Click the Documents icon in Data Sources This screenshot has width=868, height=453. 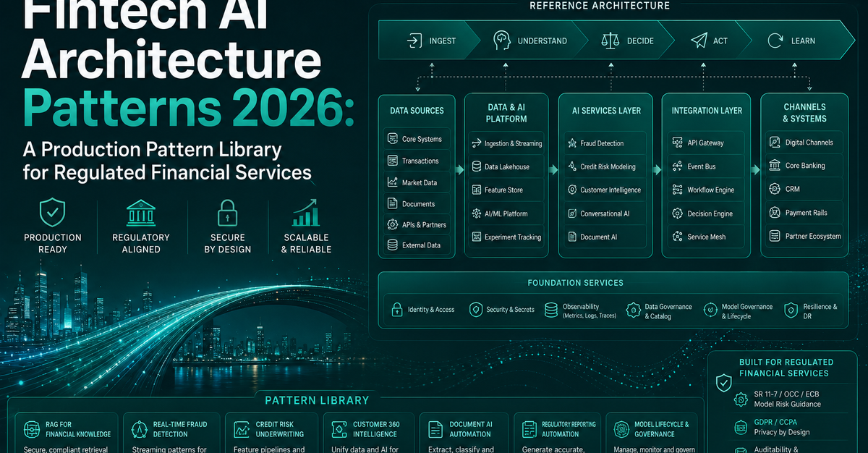tap(393, 204)
